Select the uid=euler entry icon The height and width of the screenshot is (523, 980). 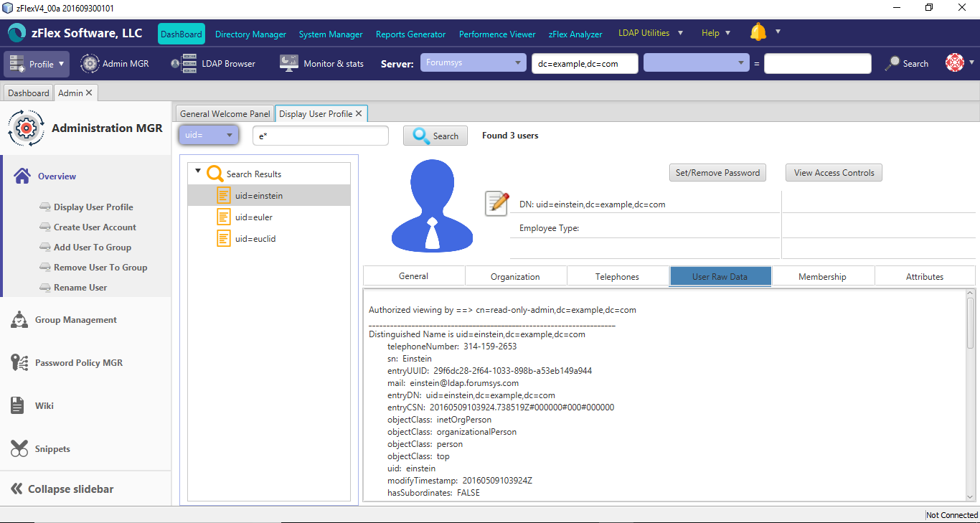224,217
